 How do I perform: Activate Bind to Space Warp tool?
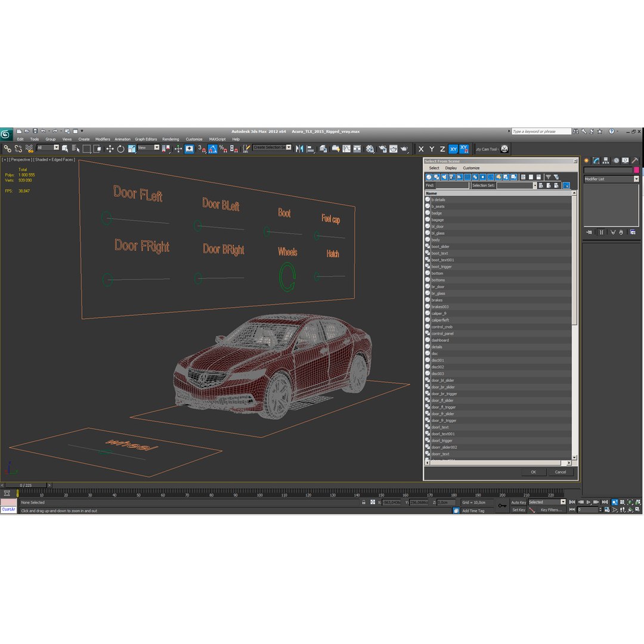pyautogui.click(x=29, y=148)
